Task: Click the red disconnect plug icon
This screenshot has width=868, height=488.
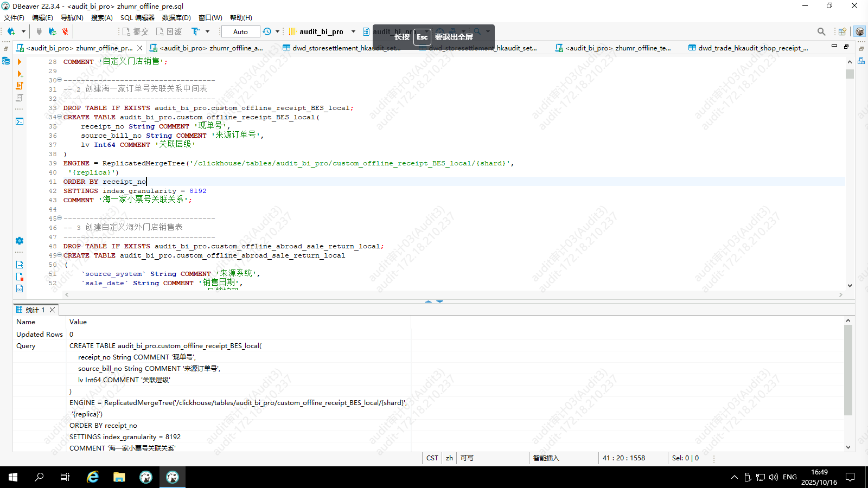Action: (x=65, y=31)
